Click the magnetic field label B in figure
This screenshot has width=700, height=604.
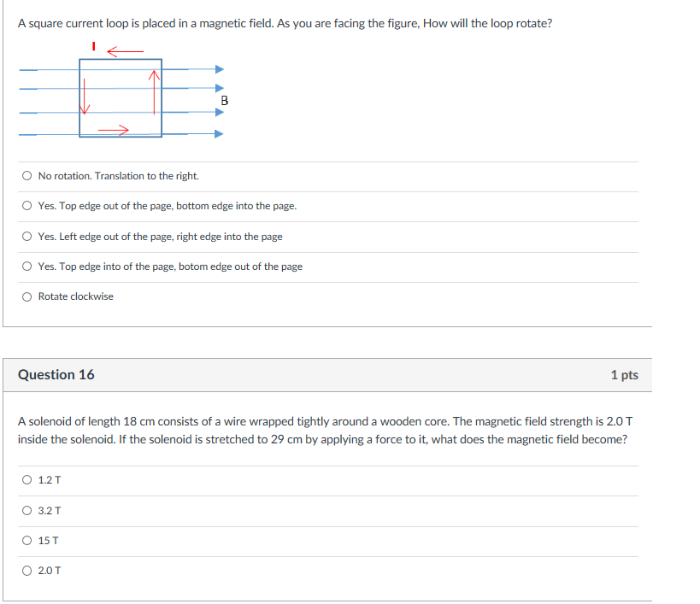222,102
